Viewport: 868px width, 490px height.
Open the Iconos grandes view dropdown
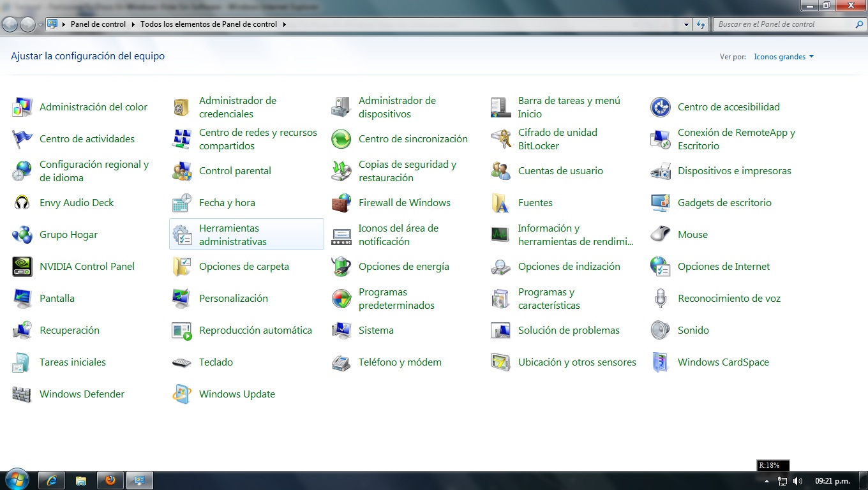coord(784,57)
